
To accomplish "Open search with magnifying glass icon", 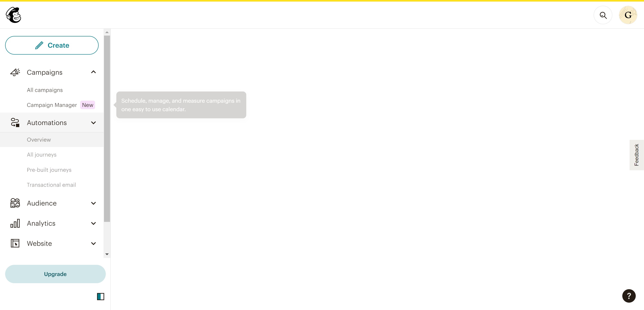I will click(x=603, y=15).
